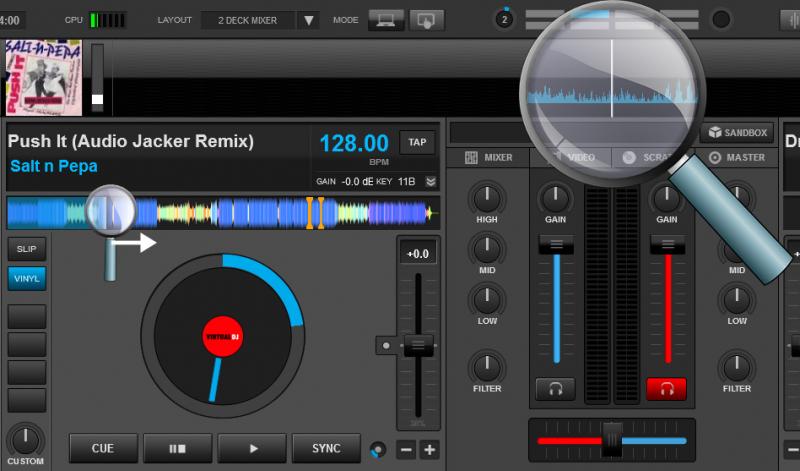Click the TAP tempo button
800x471 pixels.
coord(417,142)
